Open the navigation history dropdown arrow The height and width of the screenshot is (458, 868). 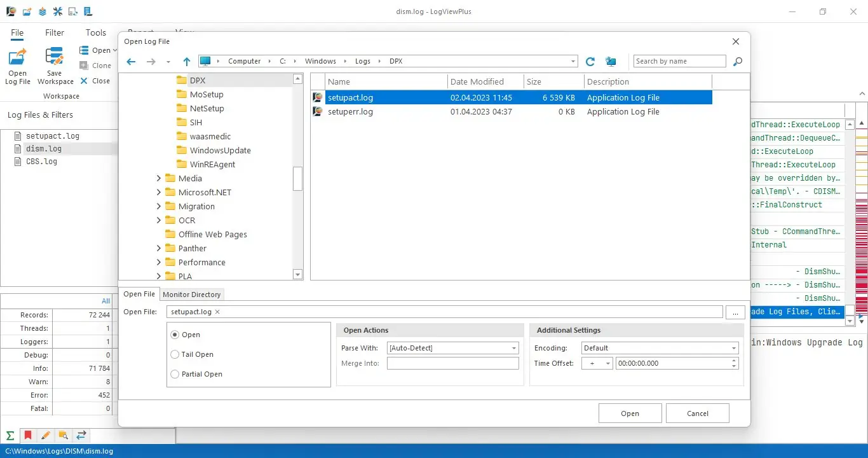(168, 62)
